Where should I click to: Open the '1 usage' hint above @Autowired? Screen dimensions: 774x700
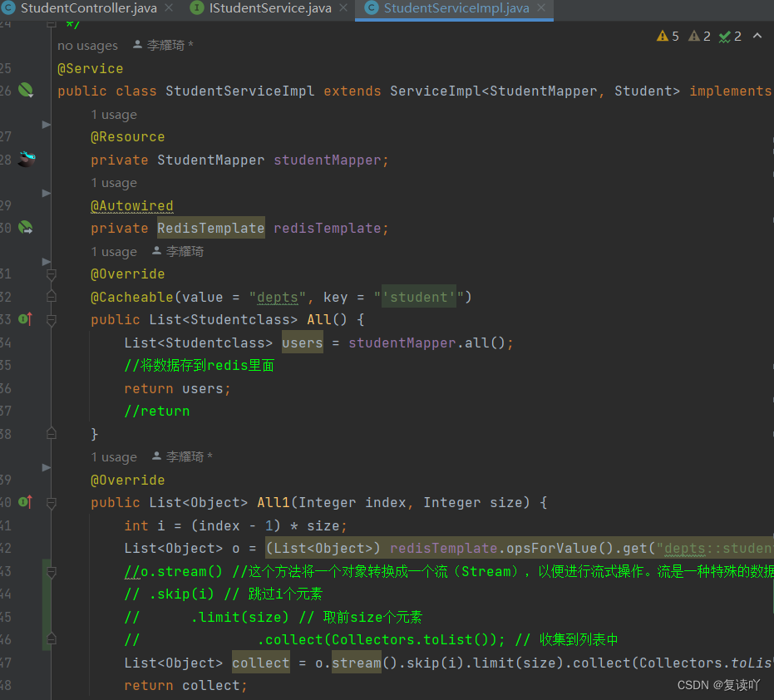tap(114, 183)
